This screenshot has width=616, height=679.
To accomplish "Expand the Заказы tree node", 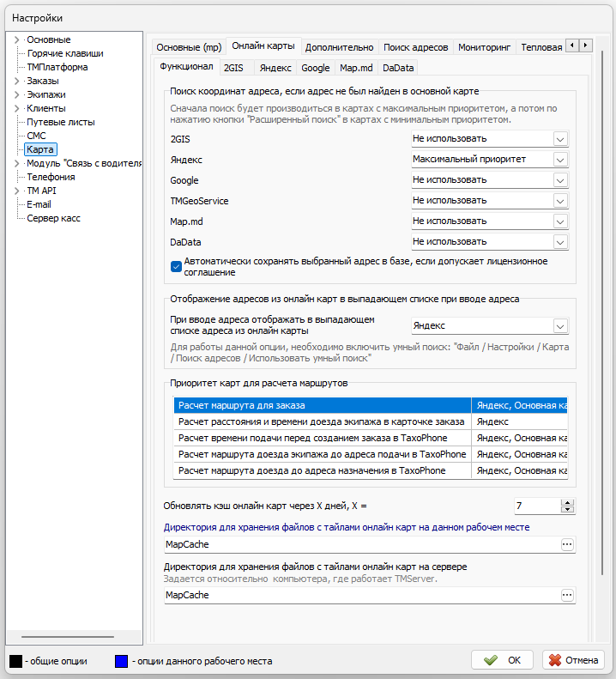I will pos(17,81).
